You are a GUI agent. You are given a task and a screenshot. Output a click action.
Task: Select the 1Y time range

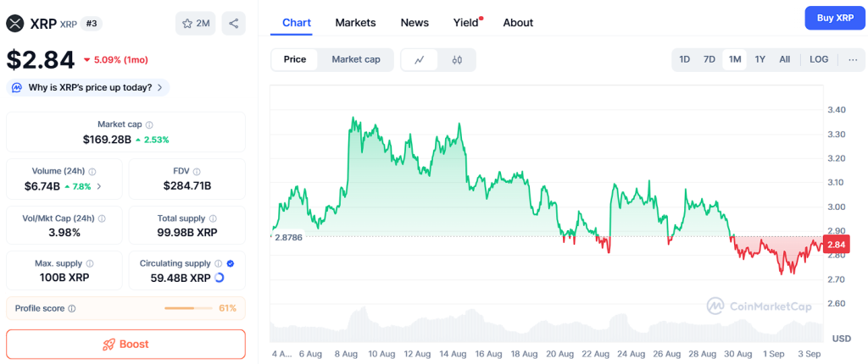point(760,59)
